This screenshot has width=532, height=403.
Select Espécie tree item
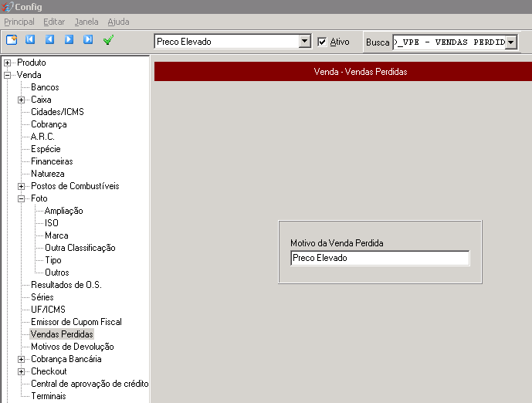point(46,149)
